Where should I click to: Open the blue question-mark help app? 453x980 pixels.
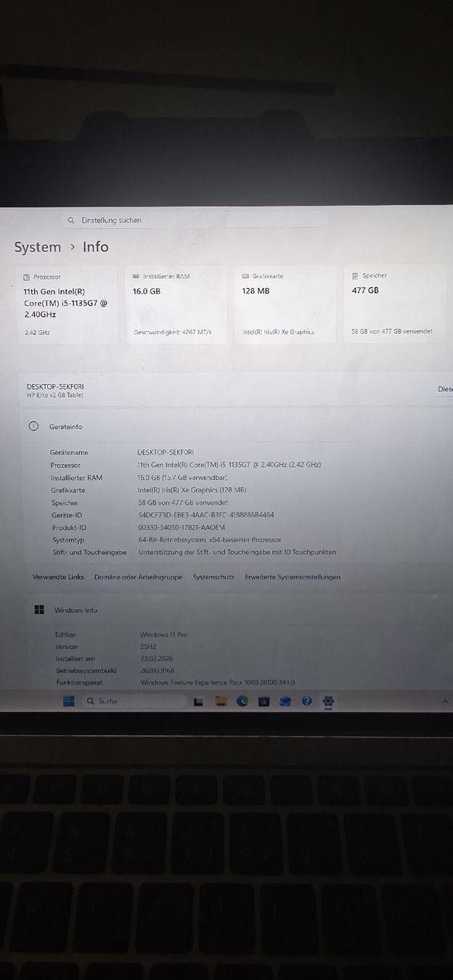[306, 701]
